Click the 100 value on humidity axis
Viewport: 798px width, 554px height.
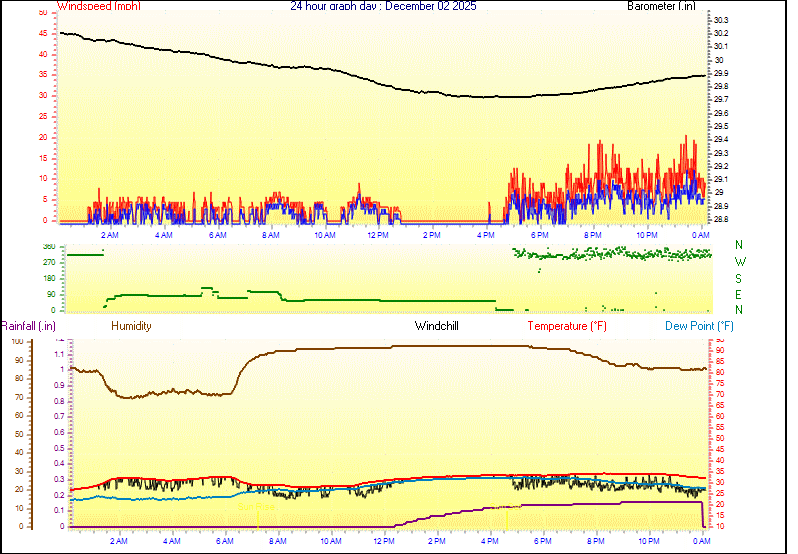point(17,341)
